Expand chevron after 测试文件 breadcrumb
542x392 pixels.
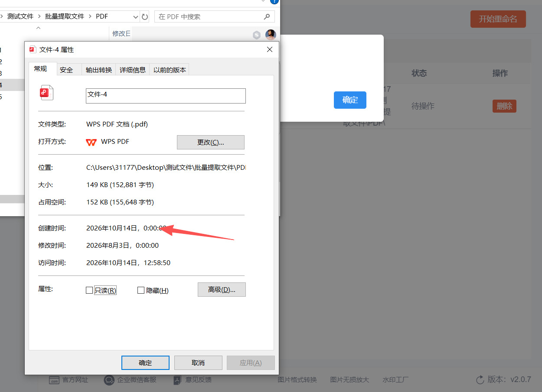coord(39,16)
